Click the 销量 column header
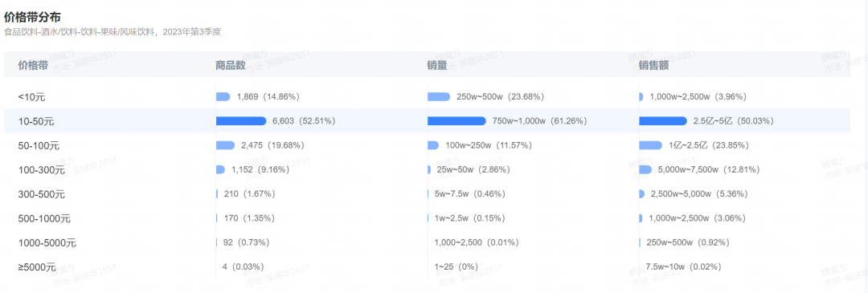The width and height of the screenshot is (868, 293). [x=436, y=65]
